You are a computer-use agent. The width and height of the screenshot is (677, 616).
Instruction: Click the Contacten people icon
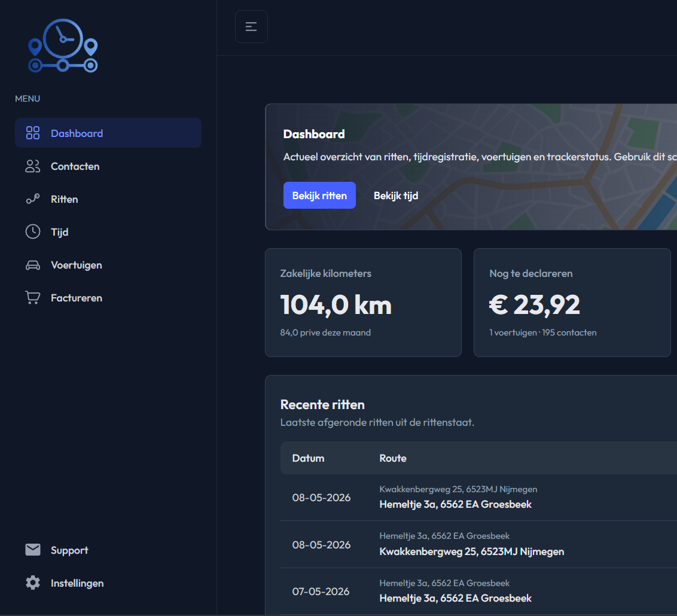[x=33, y=166]
